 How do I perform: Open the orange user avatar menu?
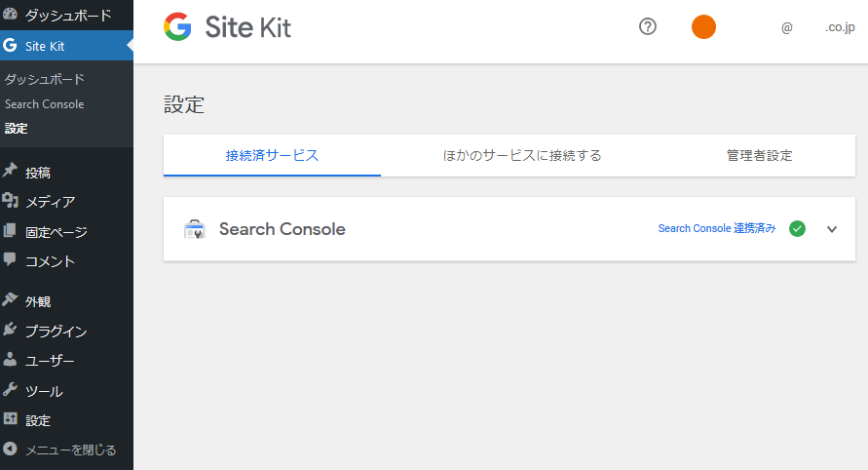click(x=703, y=27)
